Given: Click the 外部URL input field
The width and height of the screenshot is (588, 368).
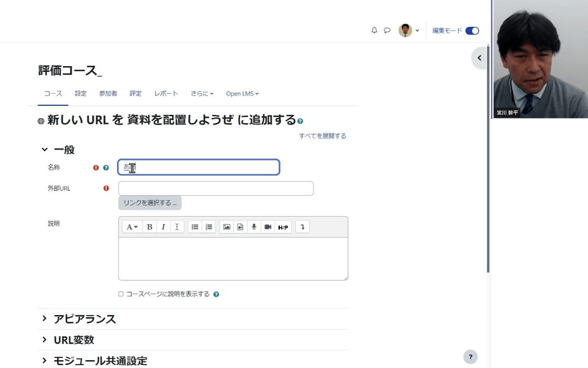Looking at the screenshot, I should (216, 188).
